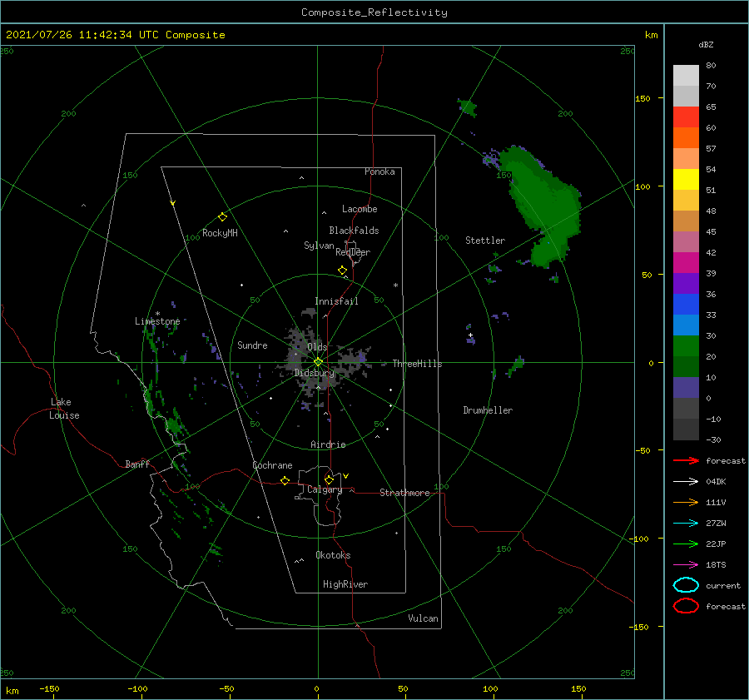Click the orange 111V arrow icon
Viewport: 749px width, 700px height.
point(686,502)
